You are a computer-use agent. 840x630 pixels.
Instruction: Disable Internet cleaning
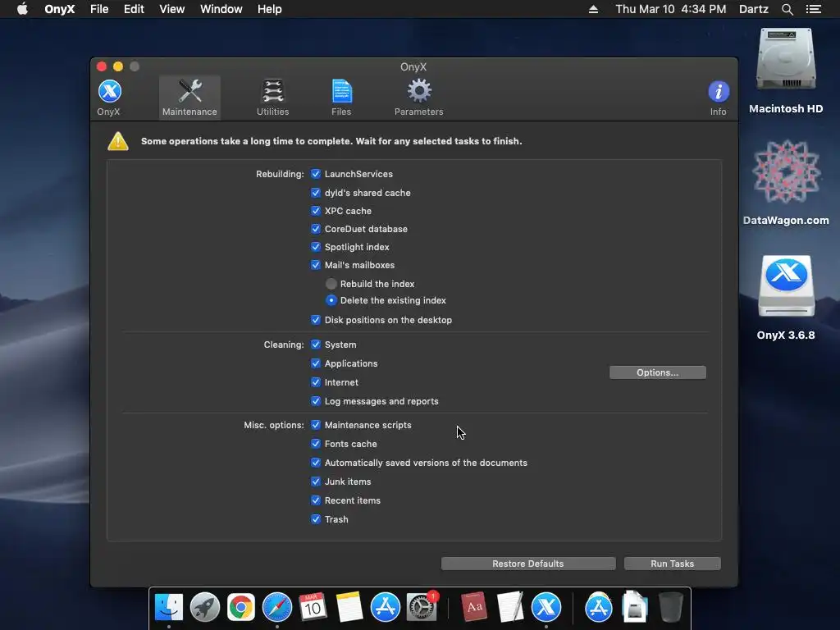[316, 382]
